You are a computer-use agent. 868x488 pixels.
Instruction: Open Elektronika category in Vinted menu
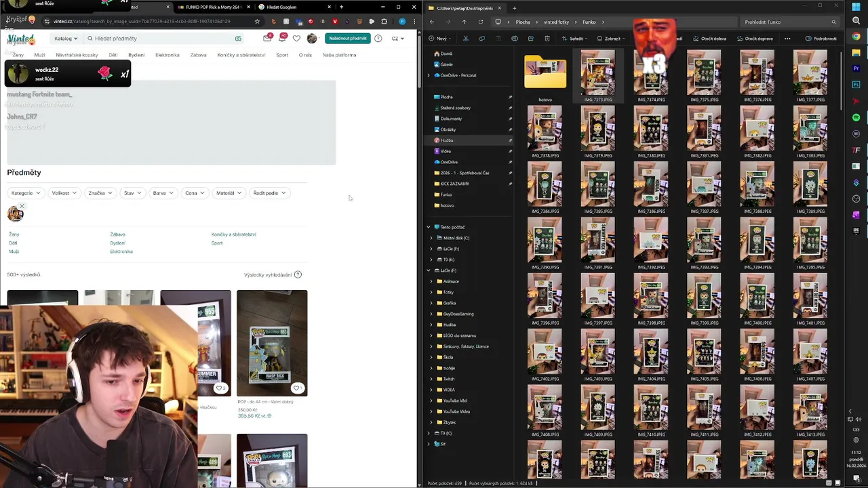click(x=167, y=55)
